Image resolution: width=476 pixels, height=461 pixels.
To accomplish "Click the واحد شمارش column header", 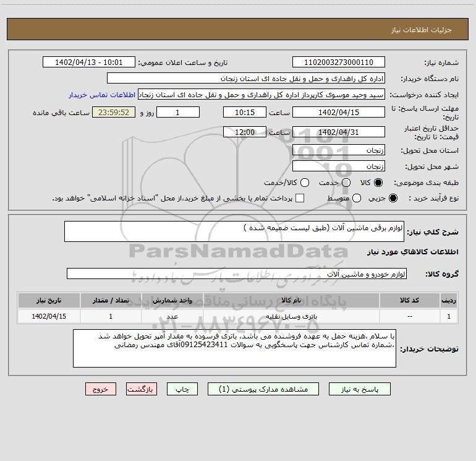I will [172, 300].
